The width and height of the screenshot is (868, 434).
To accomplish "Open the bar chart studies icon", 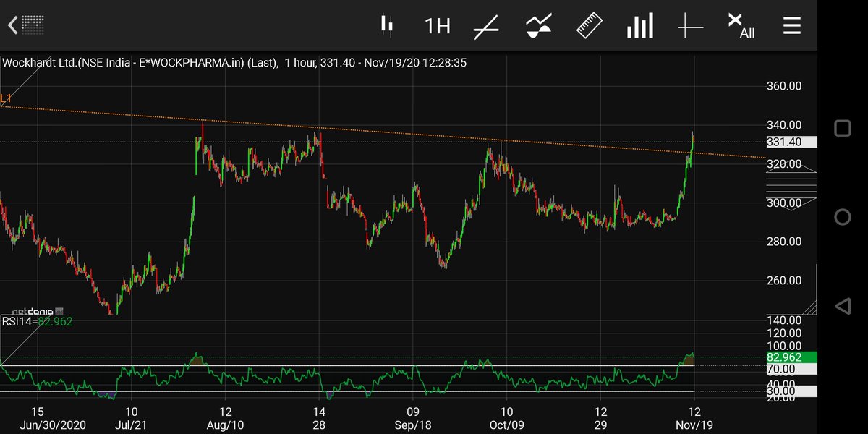I will pyautogui.click(x=640, y=26).
